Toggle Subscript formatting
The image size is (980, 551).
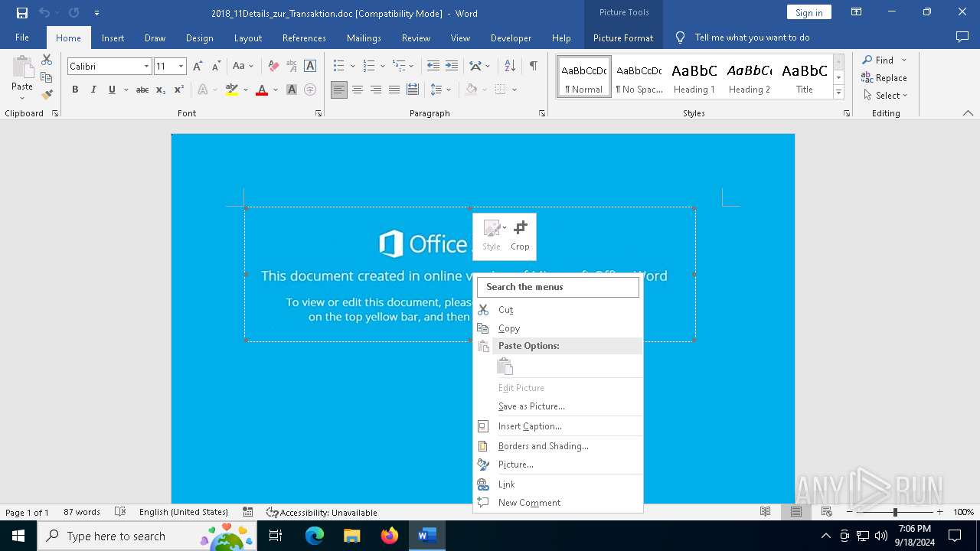click(161, 90)
